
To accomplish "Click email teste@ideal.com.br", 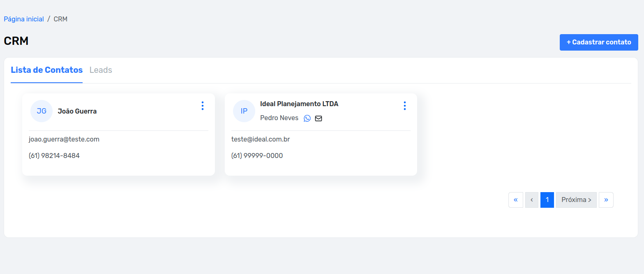I will 261,139.
